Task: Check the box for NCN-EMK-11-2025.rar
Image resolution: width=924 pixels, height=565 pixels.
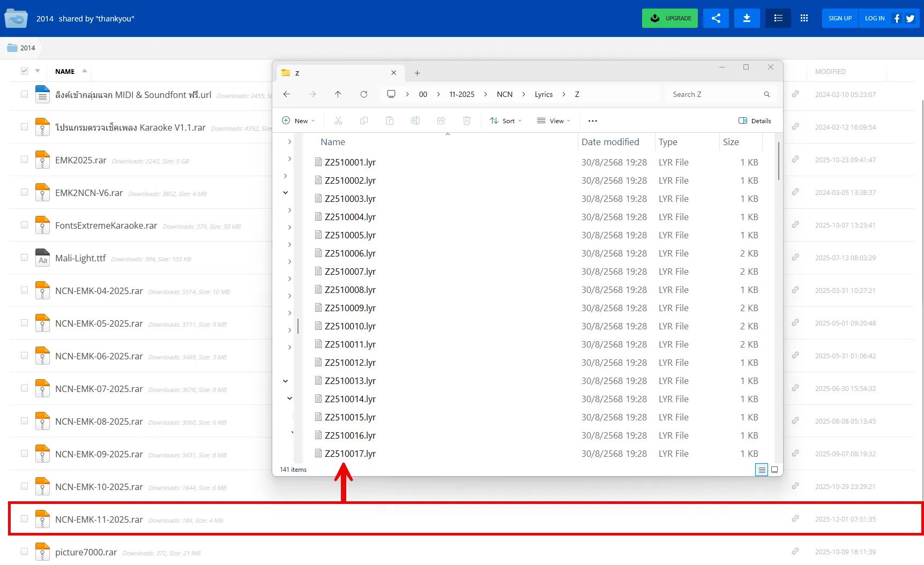Action: (24, 518)
